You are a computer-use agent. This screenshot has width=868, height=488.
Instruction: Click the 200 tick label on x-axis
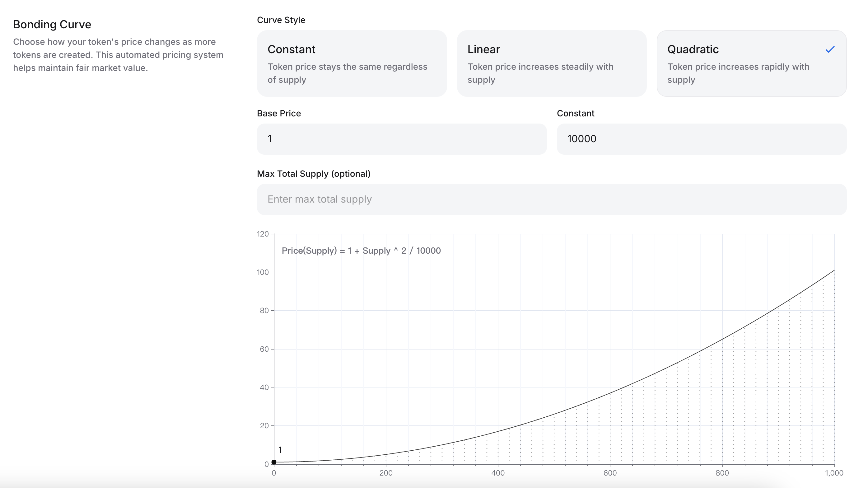click(386, 473)
